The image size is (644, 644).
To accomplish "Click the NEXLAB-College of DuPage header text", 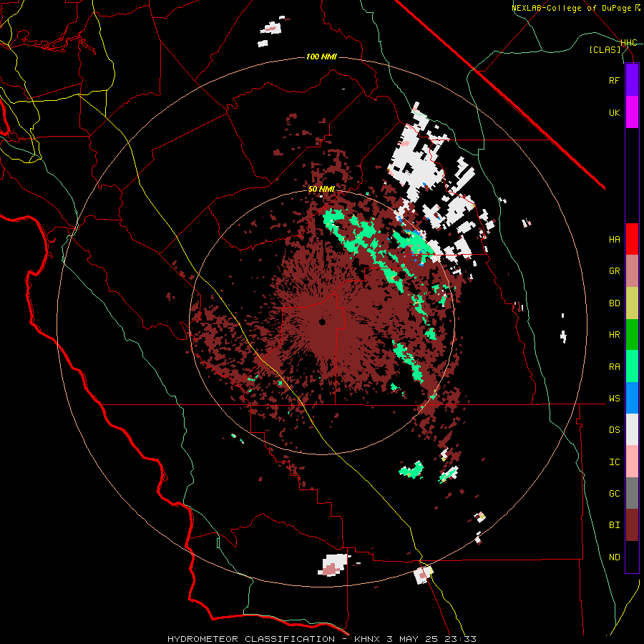I will pos(571,8).
